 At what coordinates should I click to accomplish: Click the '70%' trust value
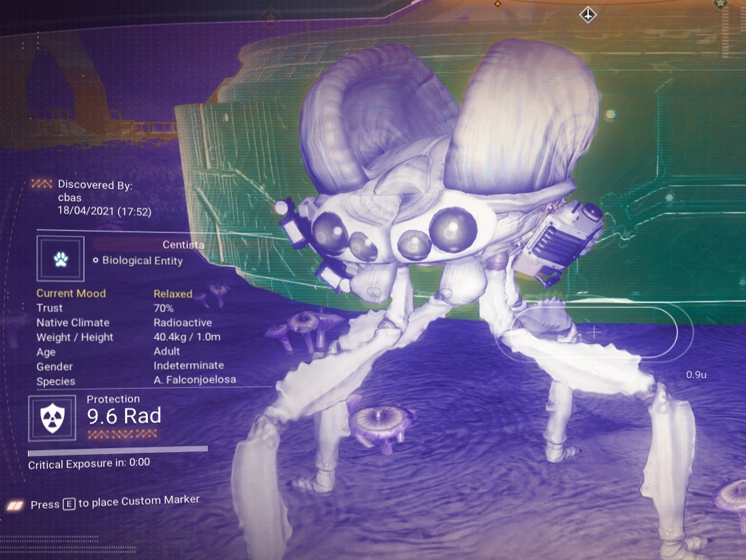point(164,308)
